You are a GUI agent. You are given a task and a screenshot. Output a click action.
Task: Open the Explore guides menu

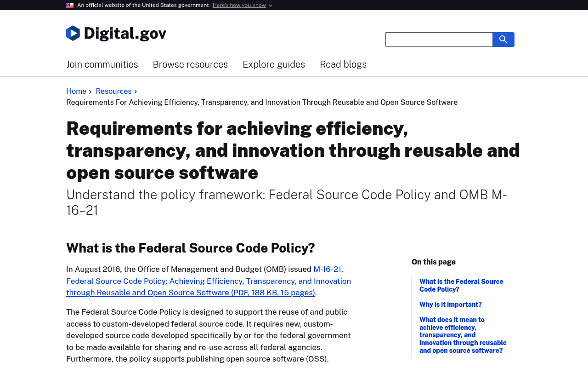click(x=274, y=64)
